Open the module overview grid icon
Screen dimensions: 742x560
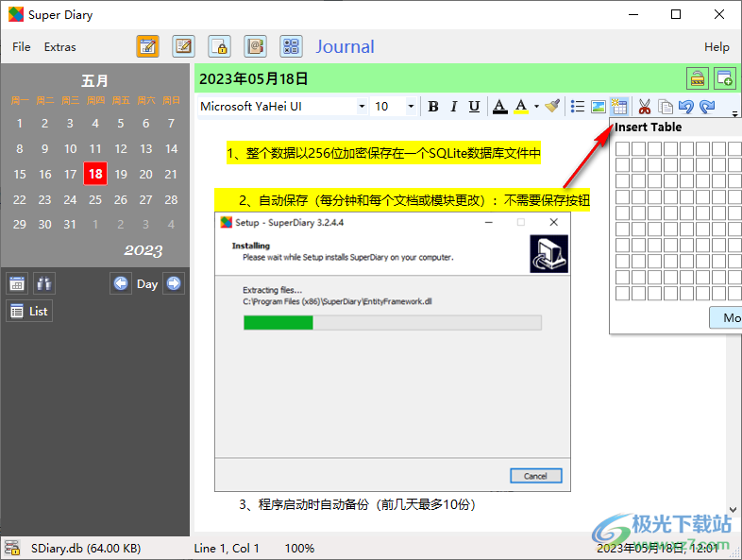[x=291, y=46]
